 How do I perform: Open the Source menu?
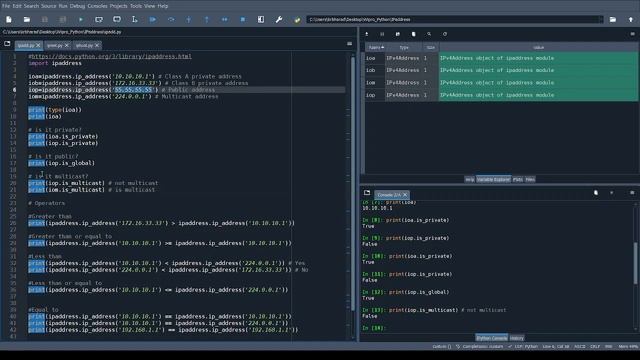pyautogui.click(x=49, y=6)
